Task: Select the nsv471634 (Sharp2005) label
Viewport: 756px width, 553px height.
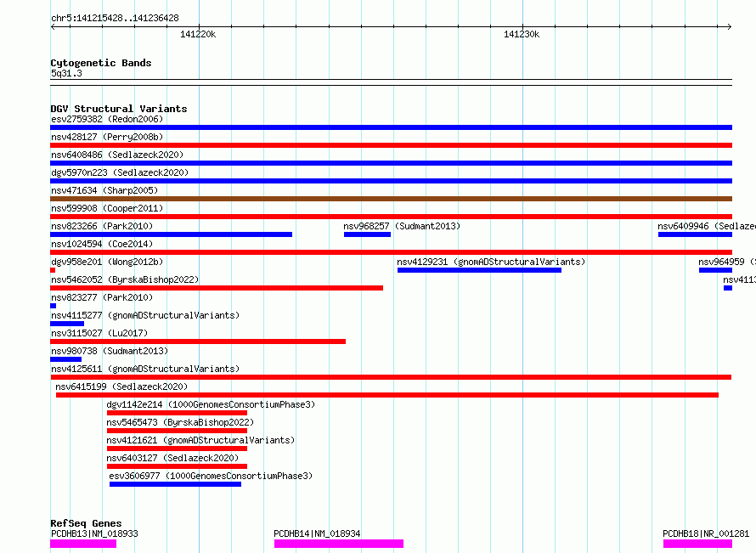Action: coord(104,190)
